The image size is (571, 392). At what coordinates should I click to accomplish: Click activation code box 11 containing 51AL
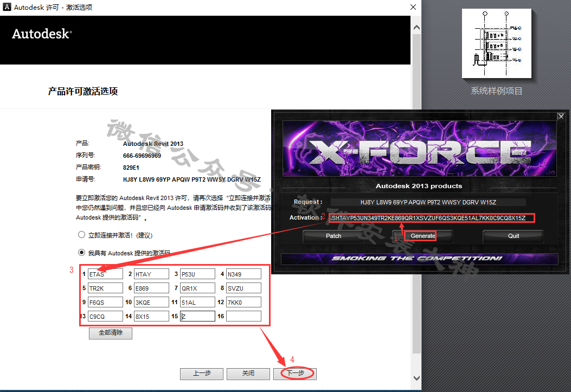198,303
